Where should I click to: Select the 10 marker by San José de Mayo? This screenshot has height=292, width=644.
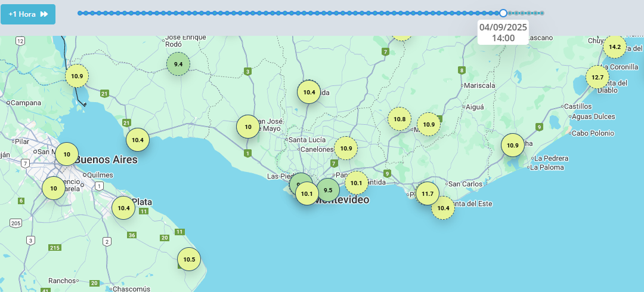click(x=247, y=127)
